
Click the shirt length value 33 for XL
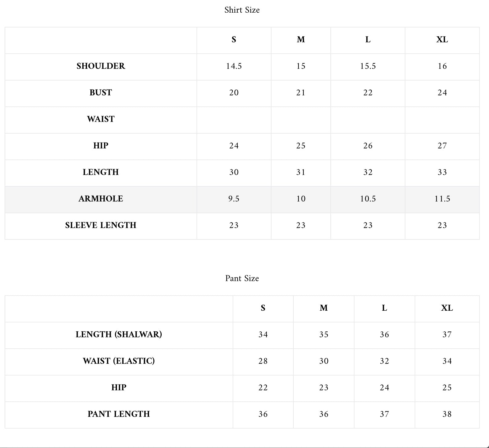[x=442, y=172]
